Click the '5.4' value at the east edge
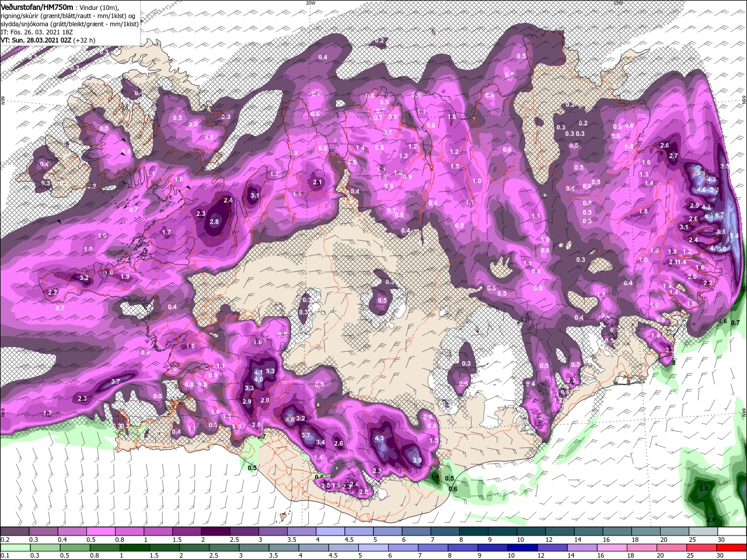This screenshot has width=747, height=560. (x=734, y=236)
